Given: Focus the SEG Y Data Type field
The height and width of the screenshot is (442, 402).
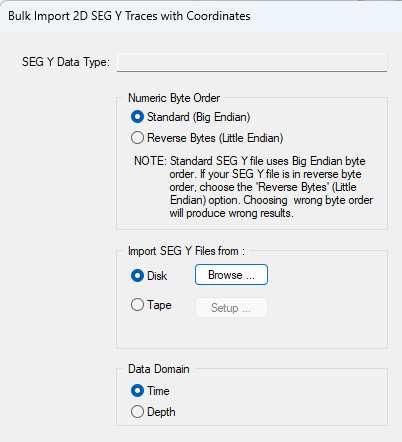Looking at the screenshot, I should click(x=252, y=62).
